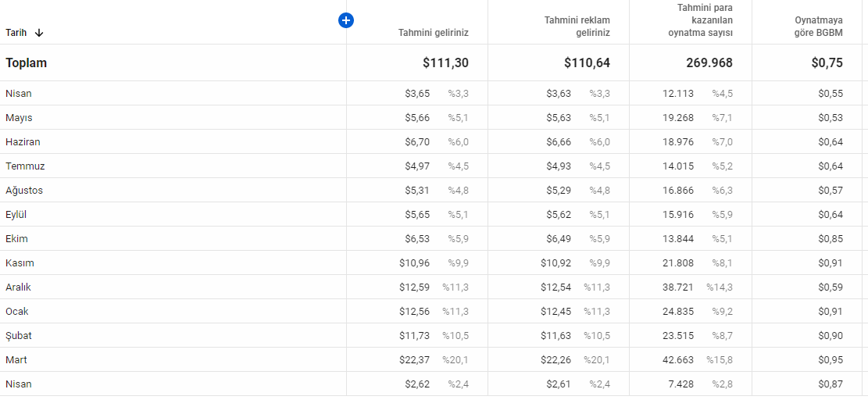Image resolution: width=868 pixels, height=407 pixels.
Task: Click the Tarih sort arrow icon
Action: [x=39, y=33]
